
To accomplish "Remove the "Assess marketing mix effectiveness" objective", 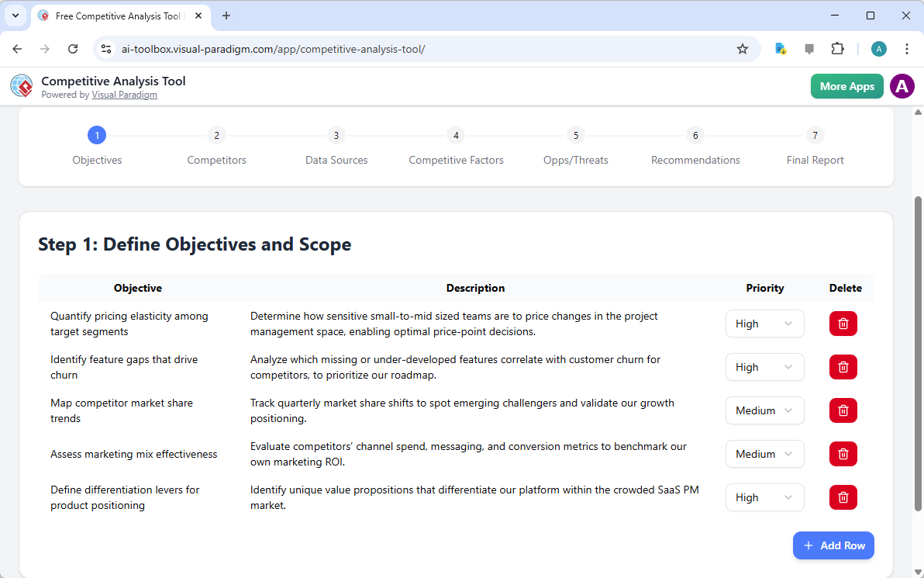I will [x=843, y=454].
